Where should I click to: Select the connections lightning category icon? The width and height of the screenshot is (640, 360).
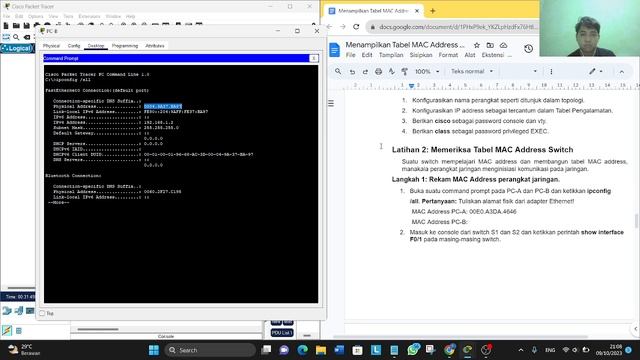pos(7,330)
